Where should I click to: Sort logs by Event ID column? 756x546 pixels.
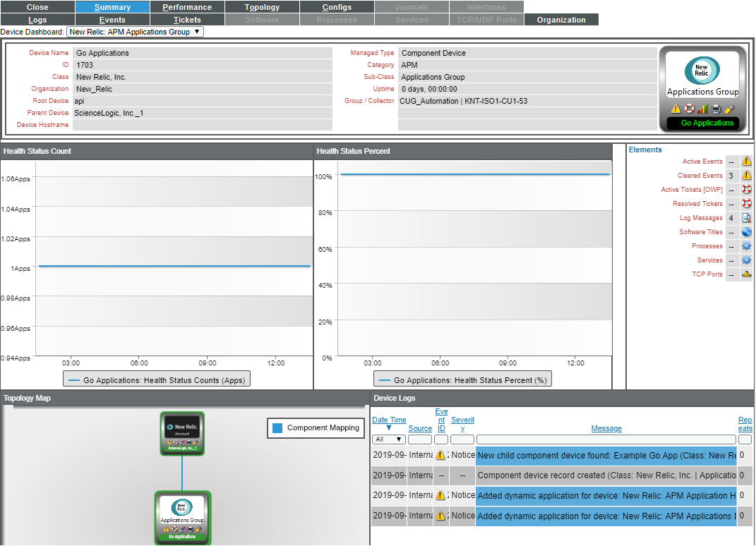coord(441,420)
